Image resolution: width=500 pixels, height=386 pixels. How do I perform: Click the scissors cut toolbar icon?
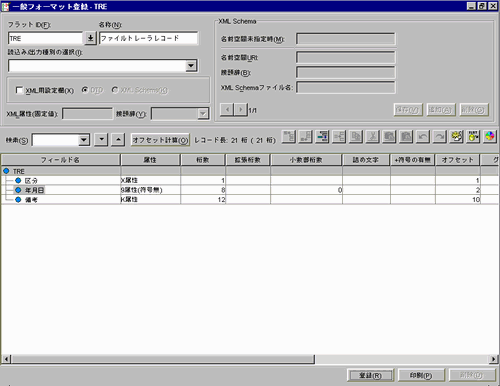(373, 137)
